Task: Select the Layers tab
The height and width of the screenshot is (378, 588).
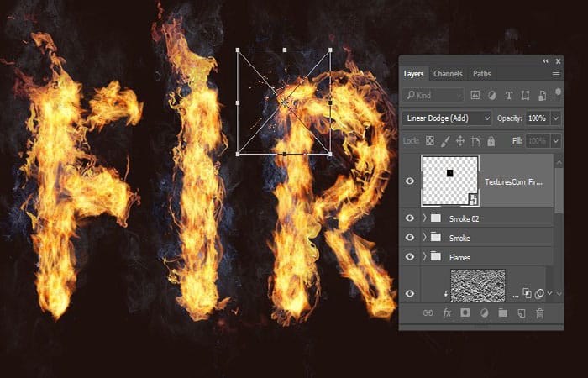Action: 413,74
